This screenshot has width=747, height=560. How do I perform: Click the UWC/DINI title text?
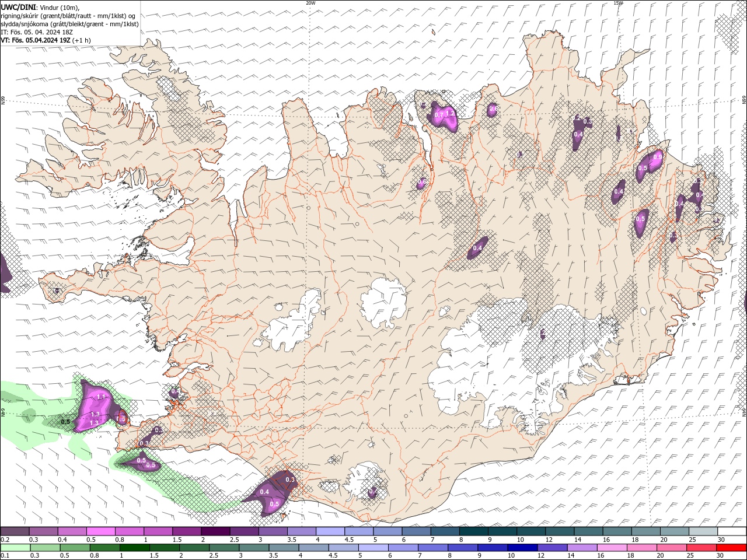coord(18,7)
